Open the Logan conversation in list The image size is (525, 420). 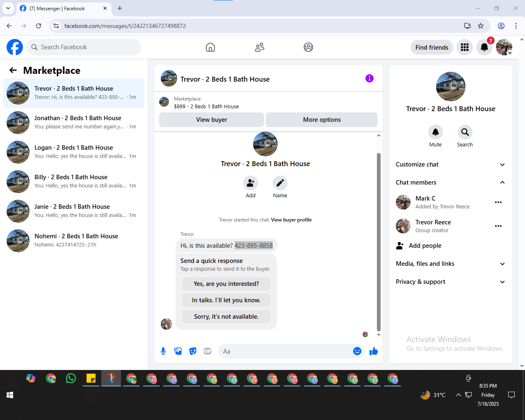[74, 152]
